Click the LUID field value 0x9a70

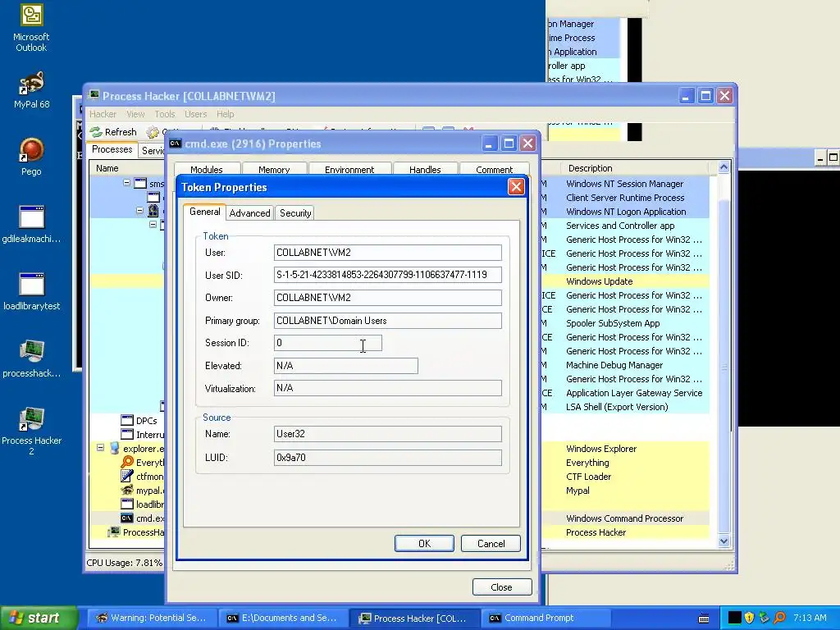click(387, 458)
